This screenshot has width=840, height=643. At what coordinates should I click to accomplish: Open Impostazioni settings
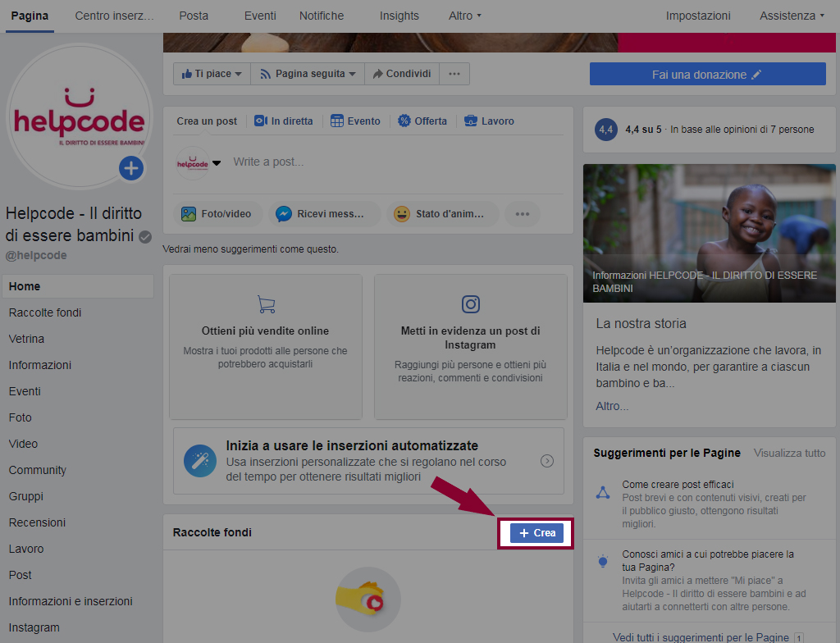698,16
